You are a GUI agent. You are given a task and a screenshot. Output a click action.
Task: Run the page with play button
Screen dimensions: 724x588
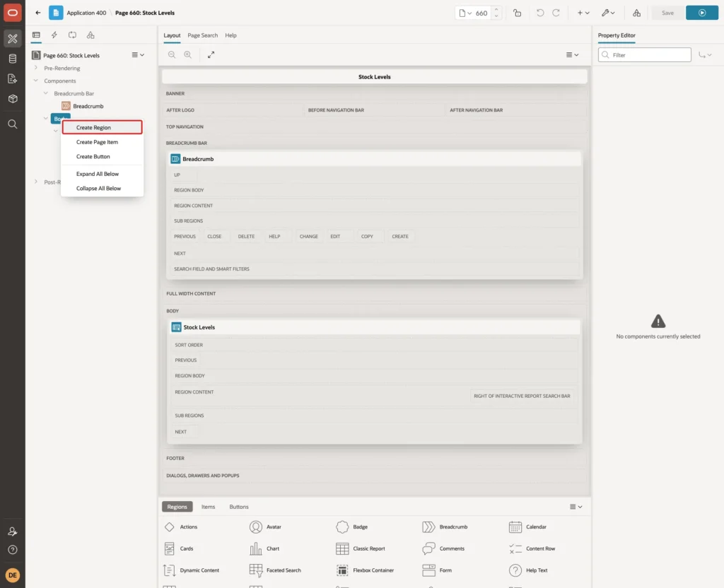[x=702, y=13]
